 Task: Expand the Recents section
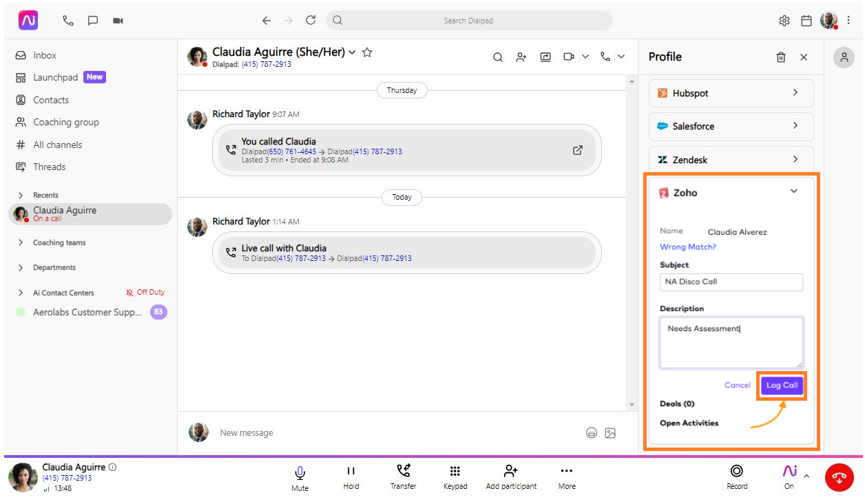click(x=21, y=195)
